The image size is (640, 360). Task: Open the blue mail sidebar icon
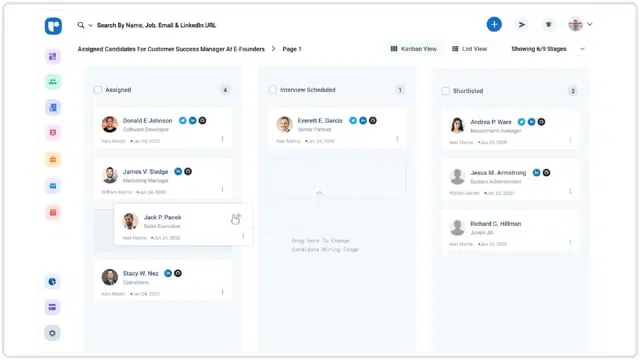[x=53, y=186]
